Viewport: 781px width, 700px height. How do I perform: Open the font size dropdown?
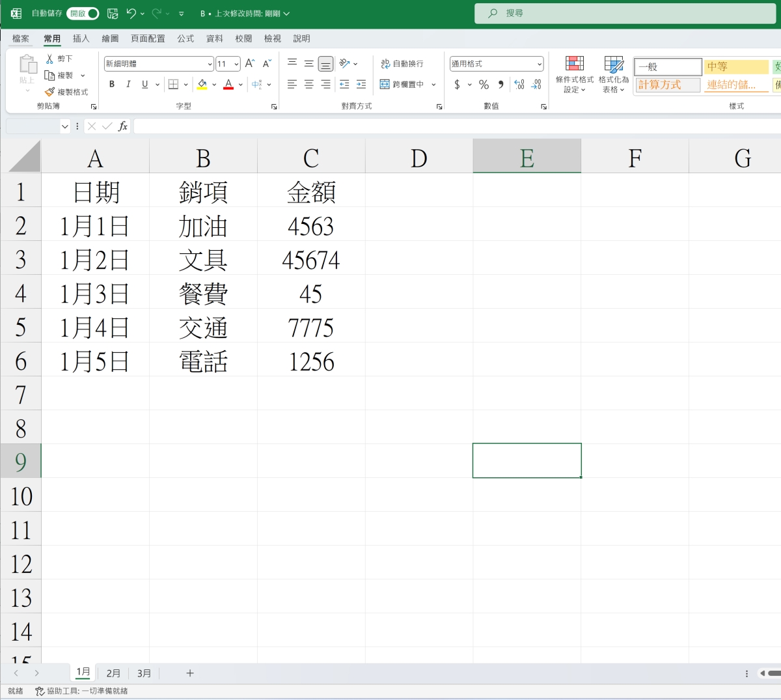(236, 64)
